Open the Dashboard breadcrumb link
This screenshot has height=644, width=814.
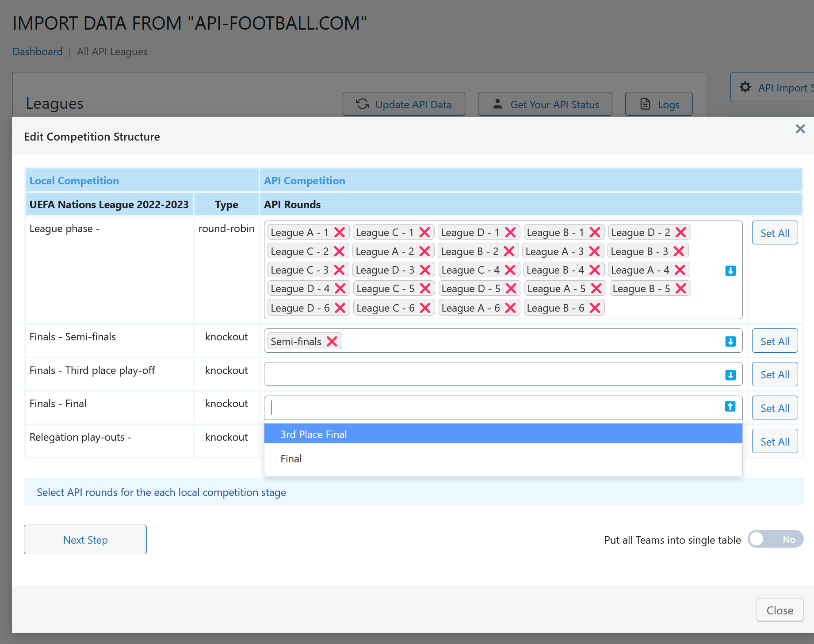38,52
